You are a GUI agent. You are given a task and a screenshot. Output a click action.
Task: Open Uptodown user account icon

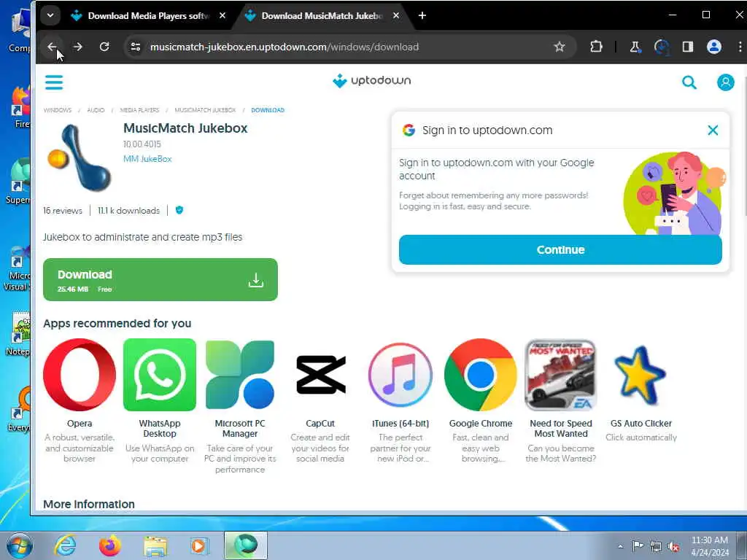(726, 82)
